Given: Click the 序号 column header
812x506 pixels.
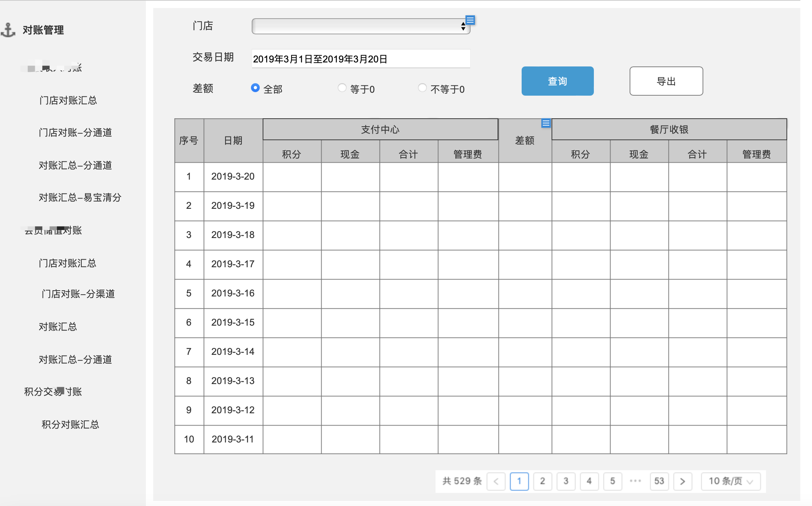Looking at the screenshot, I should [189, 141].
